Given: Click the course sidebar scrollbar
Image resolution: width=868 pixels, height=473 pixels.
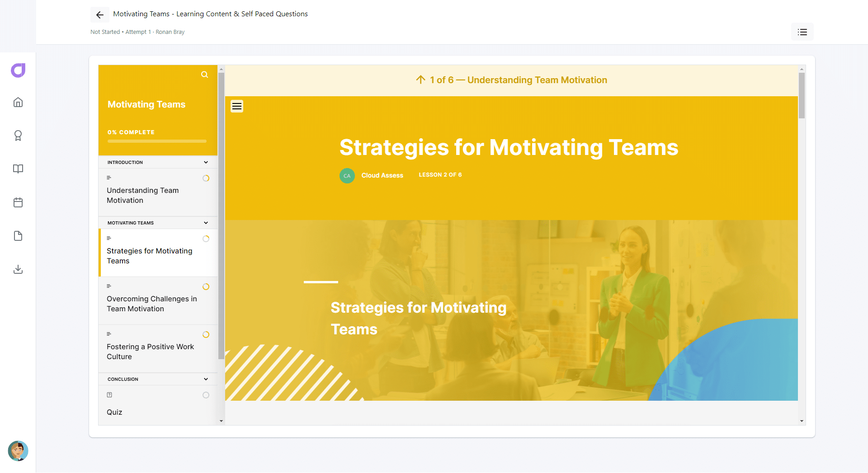Looking at the screenshot, I should [221, 216].
